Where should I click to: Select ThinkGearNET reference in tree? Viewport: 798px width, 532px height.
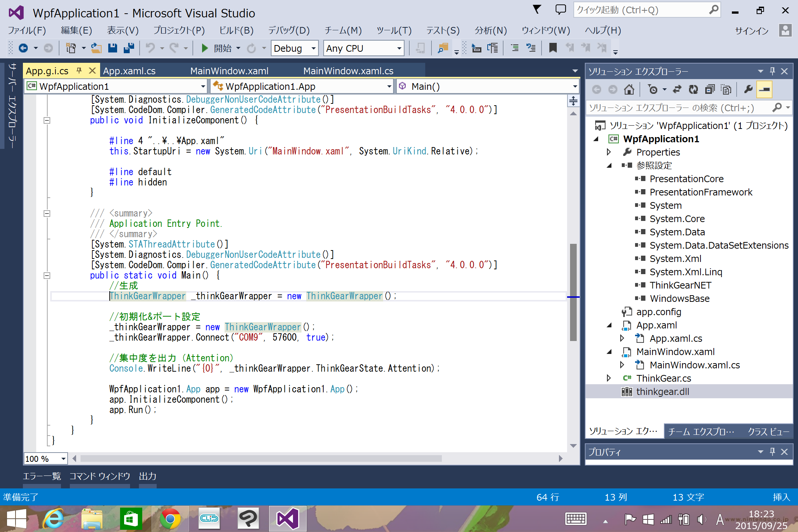click(x=681, y=285)
